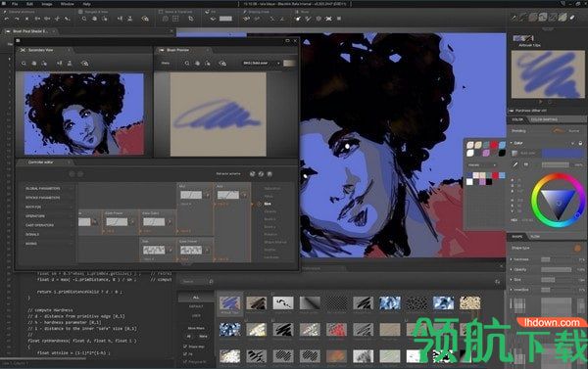Click the search icon in brush library
The width and height of the screenshot is (588, 369).
tap(211, 282)
